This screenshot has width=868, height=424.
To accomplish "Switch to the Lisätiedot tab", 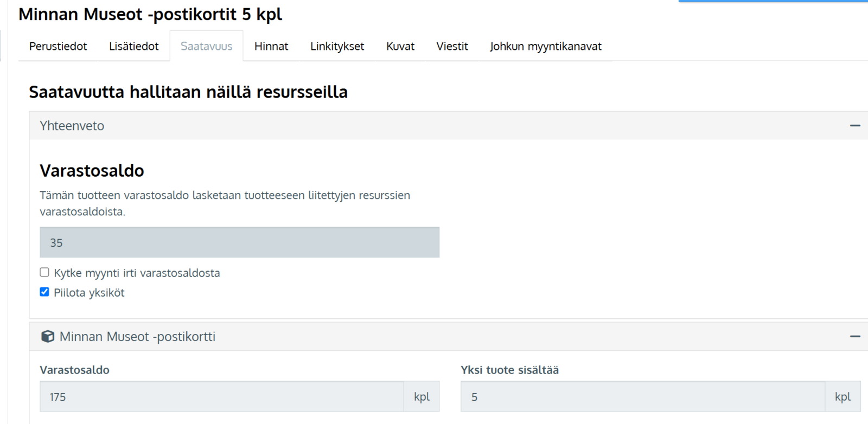I will pyautogui.click(x=133, y=47).
